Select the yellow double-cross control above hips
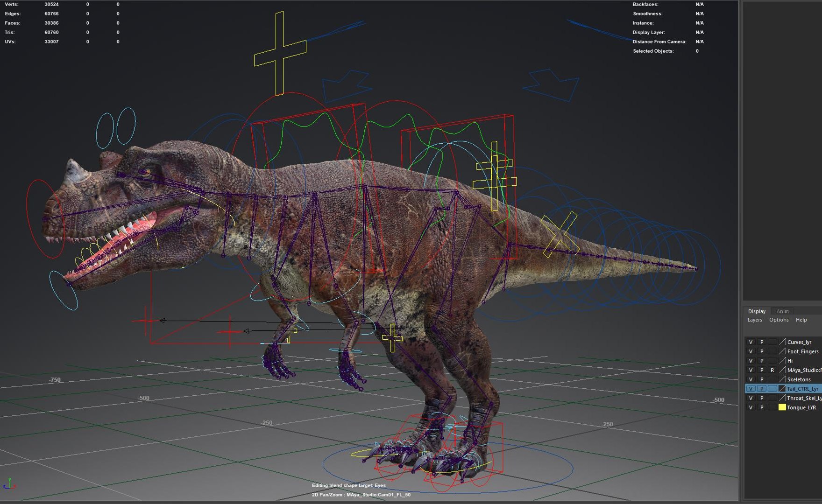 click(x=495, y=176)
